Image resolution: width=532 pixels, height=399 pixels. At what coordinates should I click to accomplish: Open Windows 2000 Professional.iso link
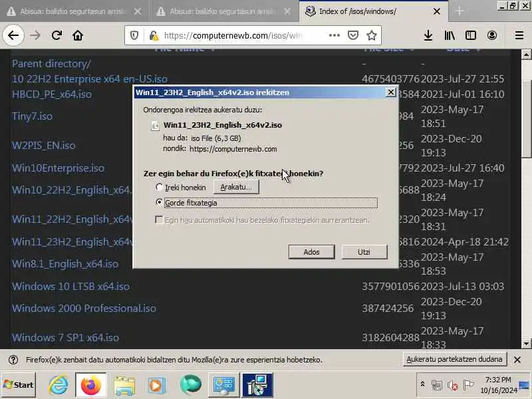(84, 309)
